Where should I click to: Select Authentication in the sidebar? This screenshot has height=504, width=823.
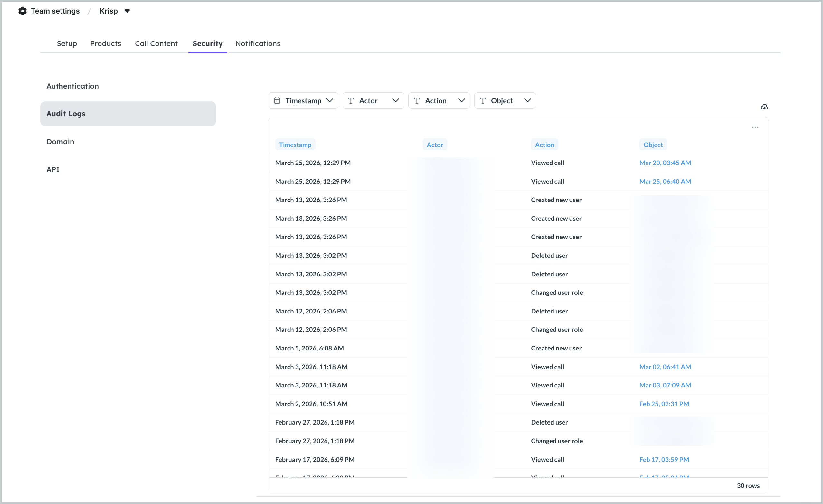tap(72, 86)
